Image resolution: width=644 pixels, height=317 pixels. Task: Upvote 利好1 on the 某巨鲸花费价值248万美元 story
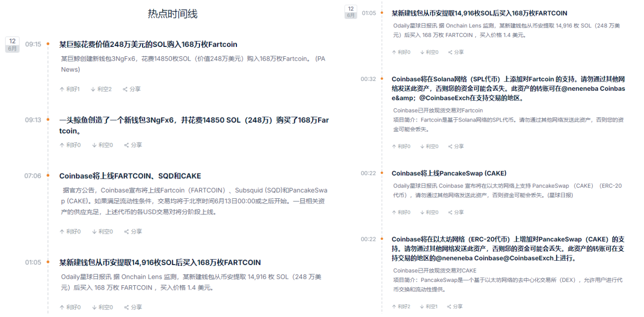[x=70, y=89]
